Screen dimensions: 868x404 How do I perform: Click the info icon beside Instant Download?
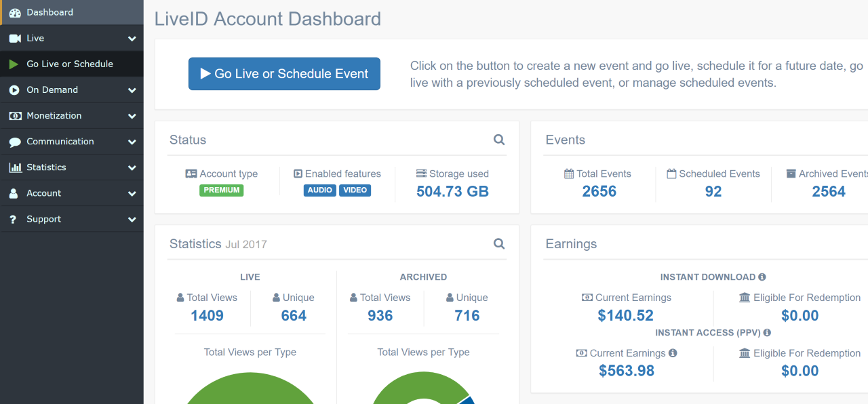tap(762, 277)
